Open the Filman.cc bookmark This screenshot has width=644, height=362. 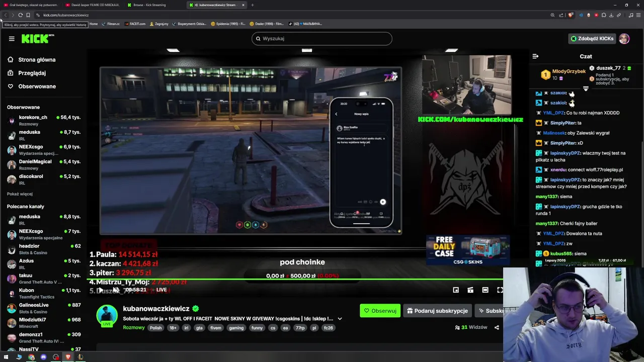click(111, 24)
